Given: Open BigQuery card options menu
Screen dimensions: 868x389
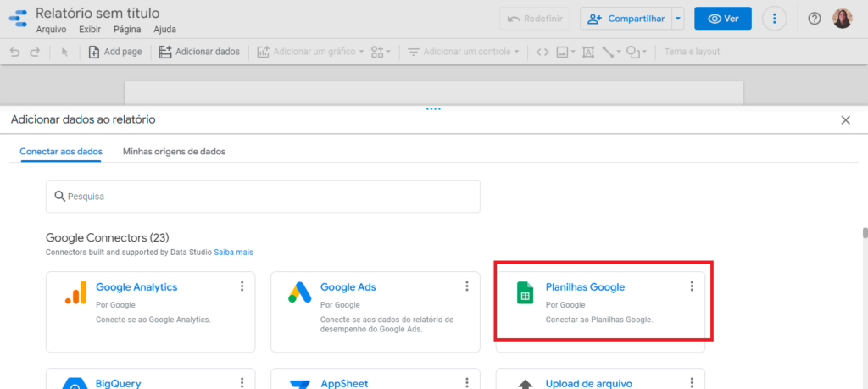Looking at the screenshot, I should click(x=242, y=382).
